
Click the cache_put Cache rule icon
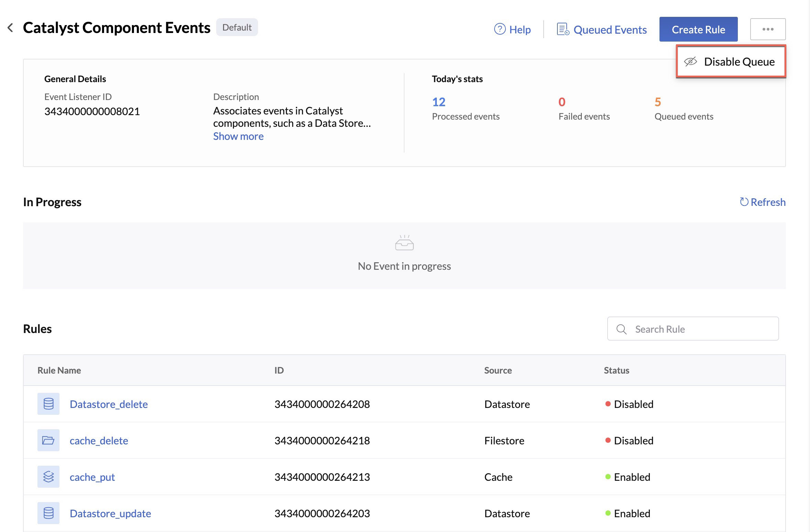47,476
